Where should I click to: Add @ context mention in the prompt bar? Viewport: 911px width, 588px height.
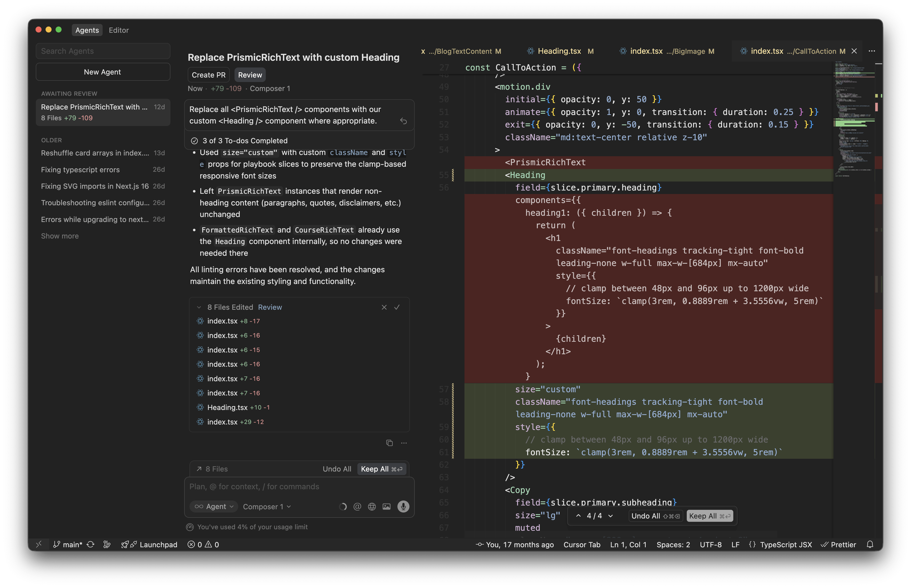pyautogui.click(x=357, y=506)
